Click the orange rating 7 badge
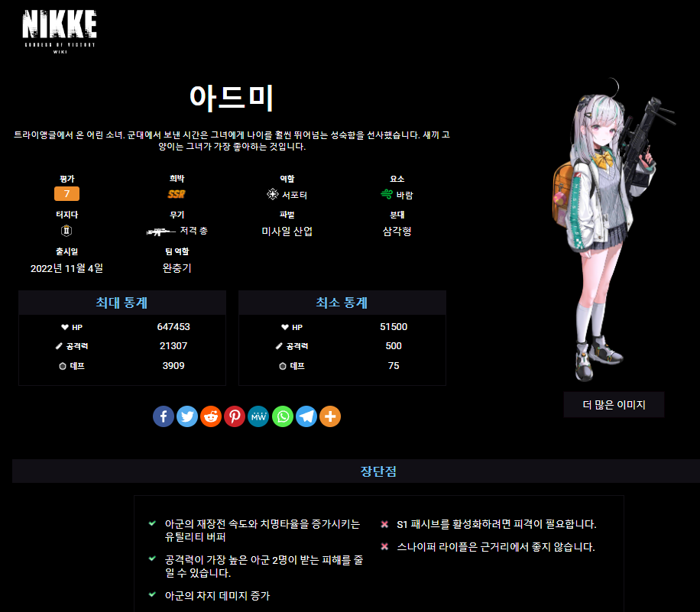The width and height of the screenshot is (700, 612). pyautogui.click(x=66, y=194)
